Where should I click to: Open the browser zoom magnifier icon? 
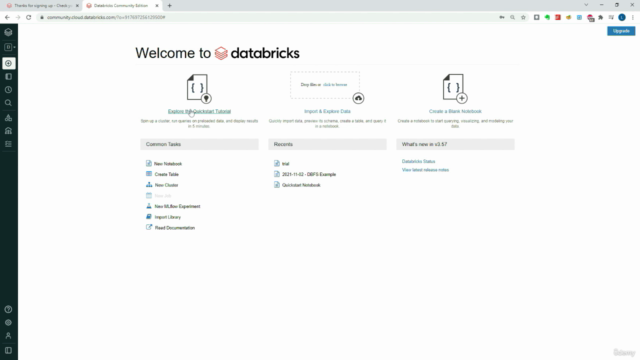tap(513, 18)
